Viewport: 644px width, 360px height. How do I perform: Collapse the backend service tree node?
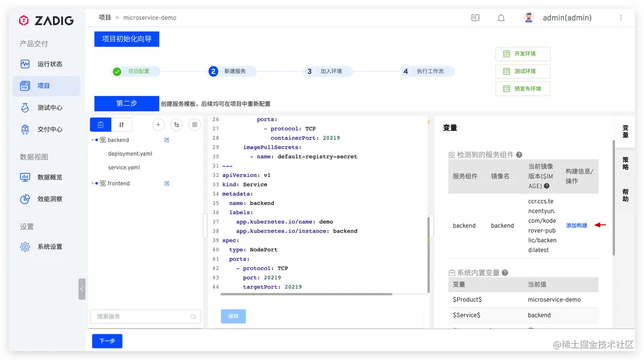[93, 140]
